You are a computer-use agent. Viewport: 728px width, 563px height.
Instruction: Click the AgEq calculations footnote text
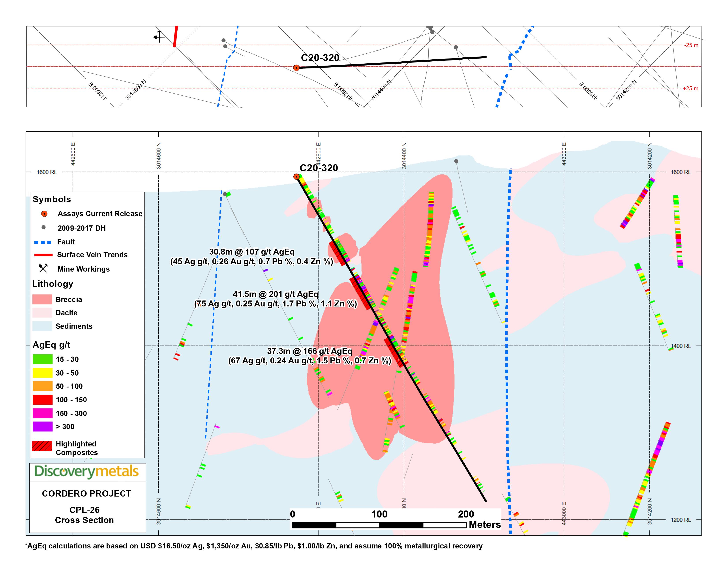(254, 546)
